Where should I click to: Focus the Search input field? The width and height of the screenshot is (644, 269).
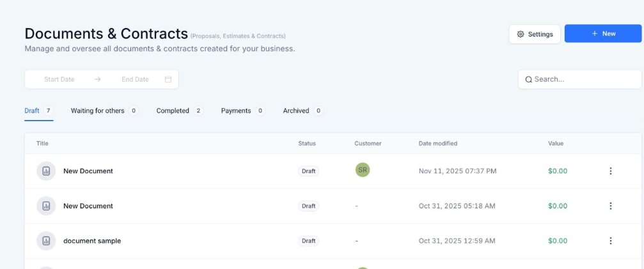pyautogui.click(x=582, y=80)
